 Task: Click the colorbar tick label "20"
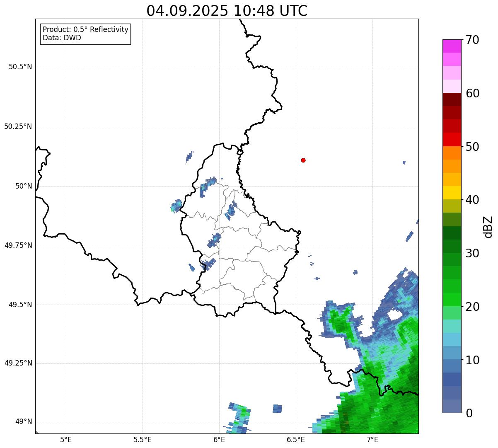pyautogui.click(x=472, y=307)
